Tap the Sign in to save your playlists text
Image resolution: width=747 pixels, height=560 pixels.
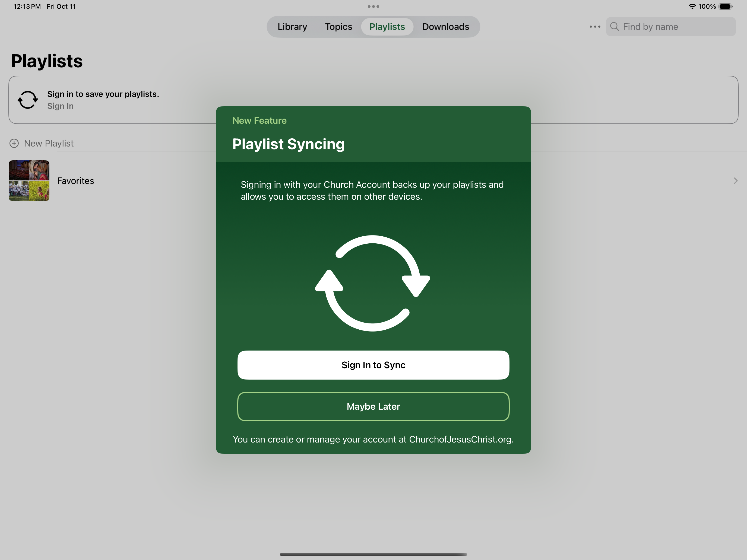point(103,94)
